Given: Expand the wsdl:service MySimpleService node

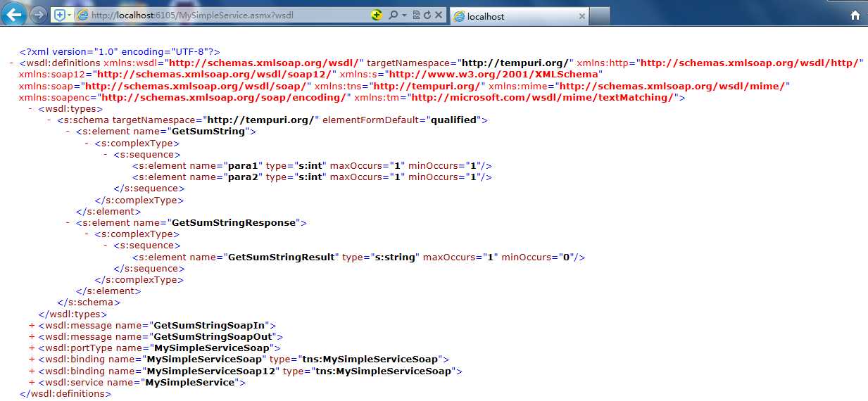Looking at the screenshot, I should click(32, 383).
